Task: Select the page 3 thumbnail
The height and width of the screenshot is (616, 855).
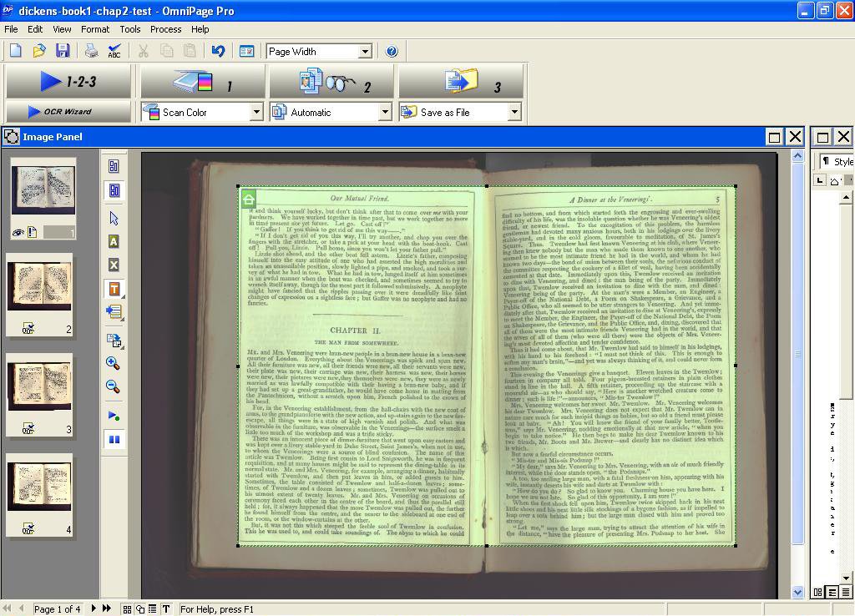Action: coord(40,395)
